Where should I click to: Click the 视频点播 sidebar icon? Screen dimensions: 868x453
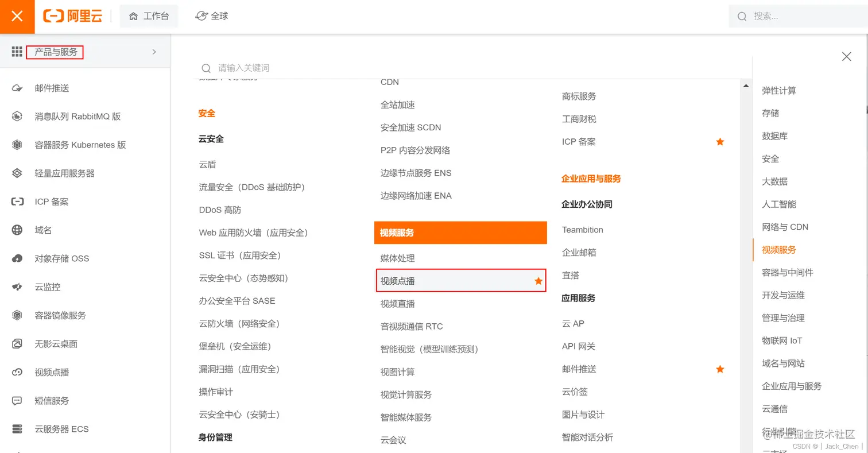pos(17,372)
